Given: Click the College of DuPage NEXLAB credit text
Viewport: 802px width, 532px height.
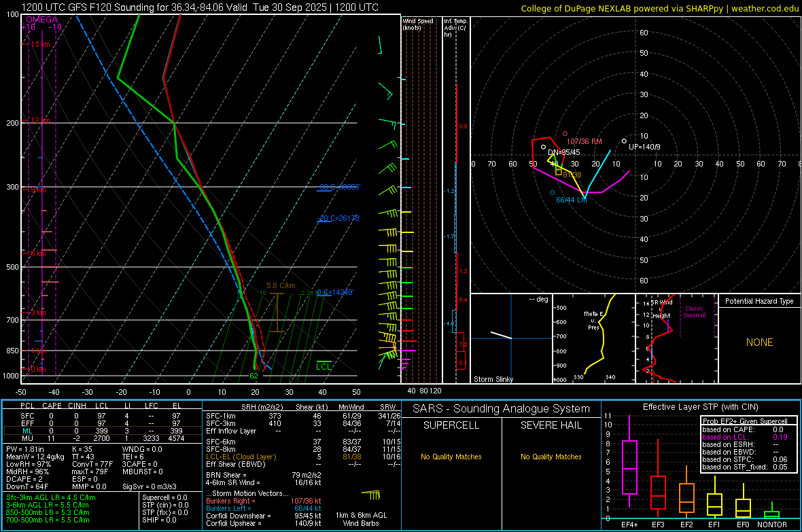Looking at the screenshot, I should [x=659, y=9].
